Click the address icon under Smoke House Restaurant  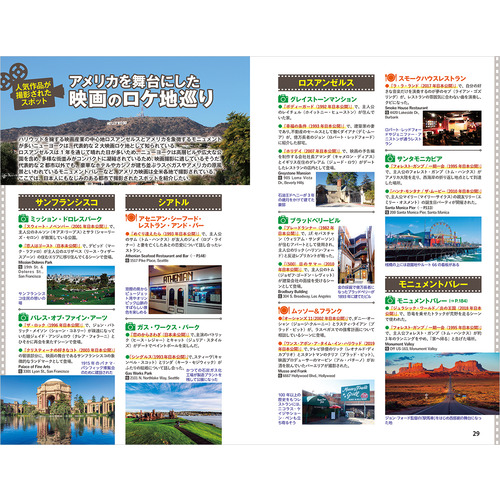[387, 113]
